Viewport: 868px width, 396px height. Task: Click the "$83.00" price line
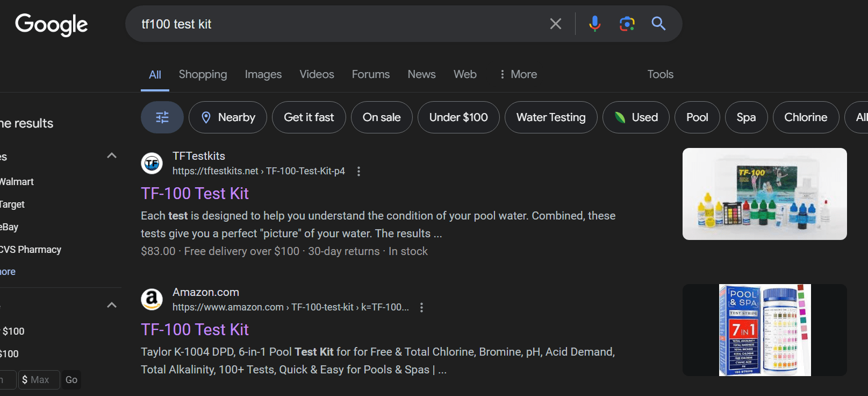coord(284,251)
